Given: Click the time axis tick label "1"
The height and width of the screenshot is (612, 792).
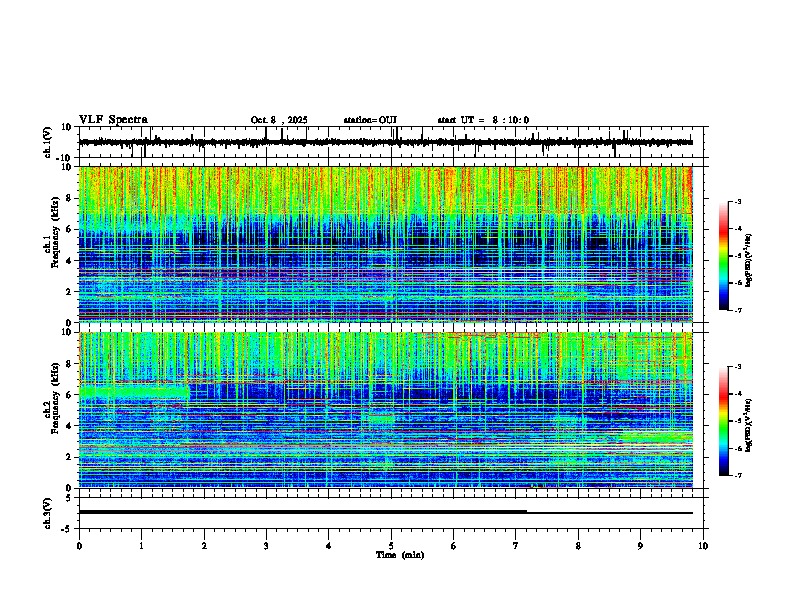Looking at the screenshot, I should point(141,546).
